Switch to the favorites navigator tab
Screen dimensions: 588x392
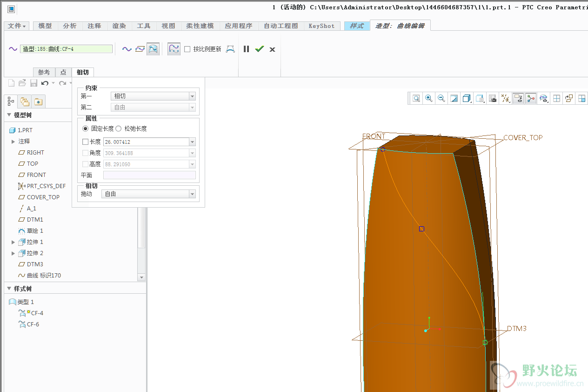[38, 101]
